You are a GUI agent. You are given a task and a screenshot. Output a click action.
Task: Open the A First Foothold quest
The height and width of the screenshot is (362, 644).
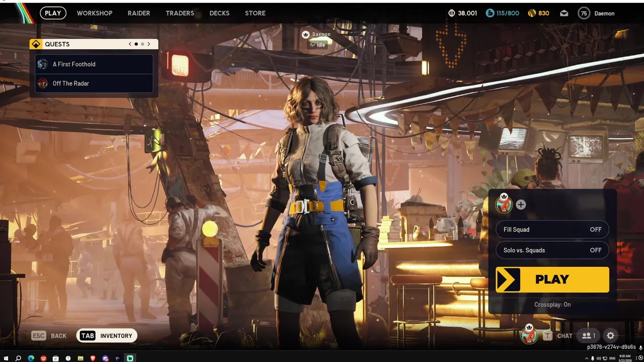pos(94,64)
